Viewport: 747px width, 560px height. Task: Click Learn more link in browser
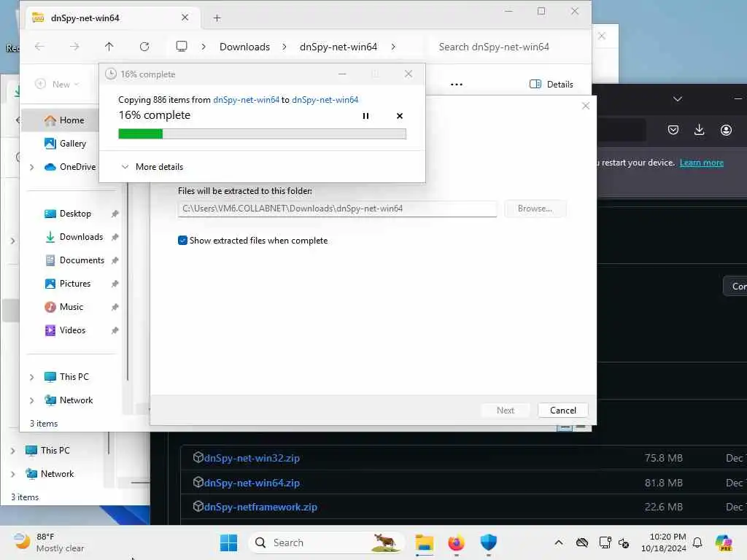701,163
